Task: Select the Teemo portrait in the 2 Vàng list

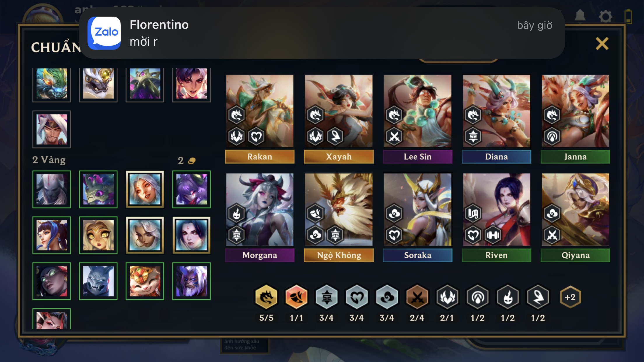Action: coord(145,281)
